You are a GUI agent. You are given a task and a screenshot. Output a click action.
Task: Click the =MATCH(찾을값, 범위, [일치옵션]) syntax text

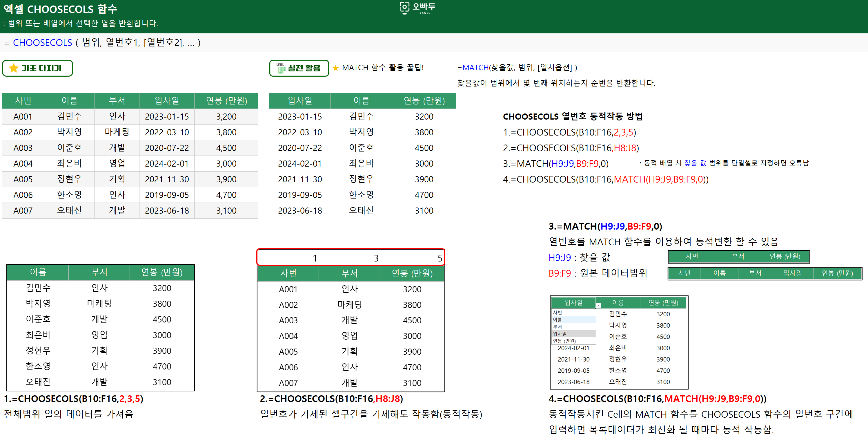tap(517, 68)
